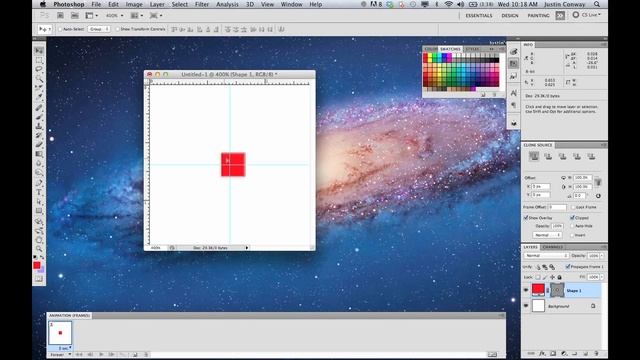The image size is (640, 360).
Task: Switch to the Painting workspace
Action: point(538,16)
